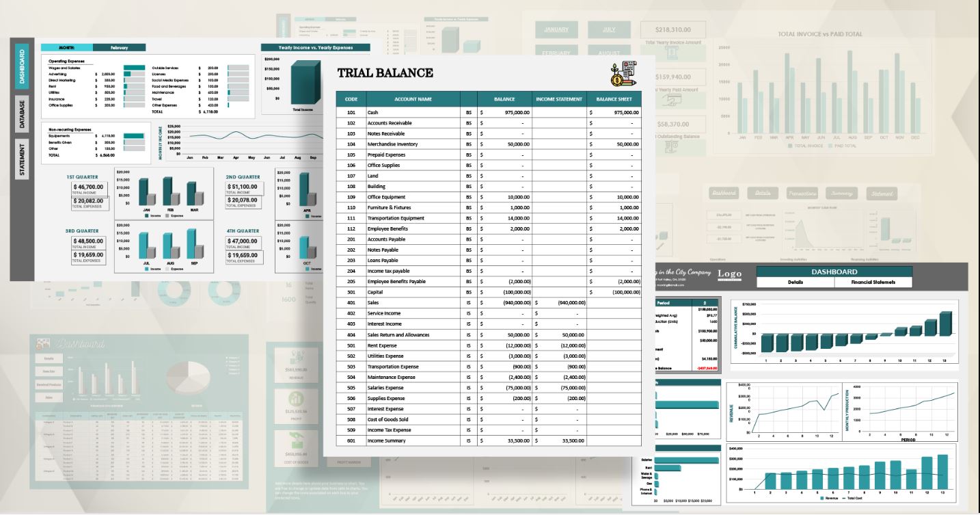Screen dimensions: 980x515
Task: Switch to the STATEMENT vertical tab
Action: coord(22,161)
